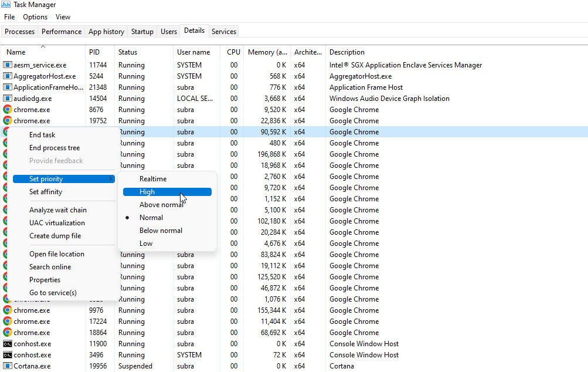Switch to the Performance tab
Image resolution: width=588 pixels, height=372 pixels.
62,32
